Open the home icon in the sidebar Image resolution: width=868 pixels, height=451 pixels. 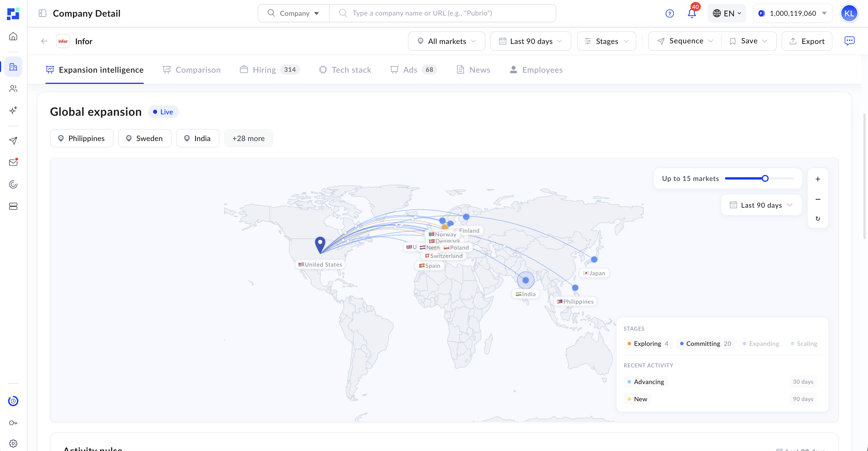point(13,36)
